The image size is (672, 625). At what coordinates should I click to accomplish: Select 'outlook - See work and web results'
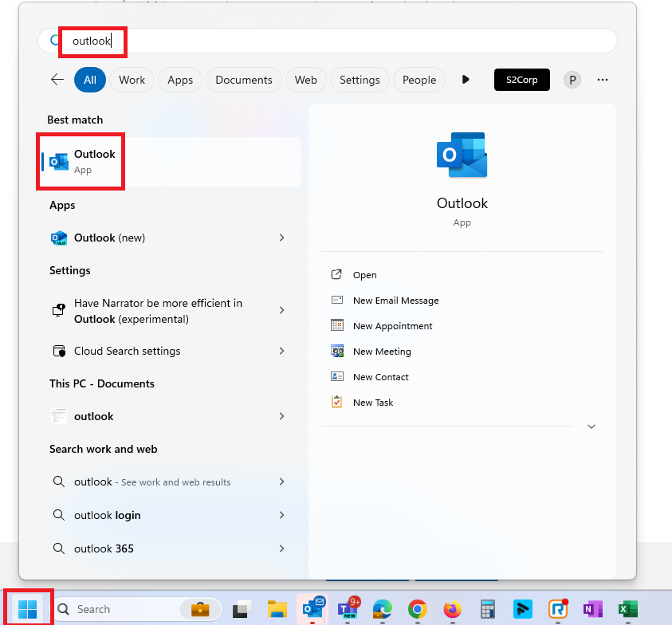point(167,482)
